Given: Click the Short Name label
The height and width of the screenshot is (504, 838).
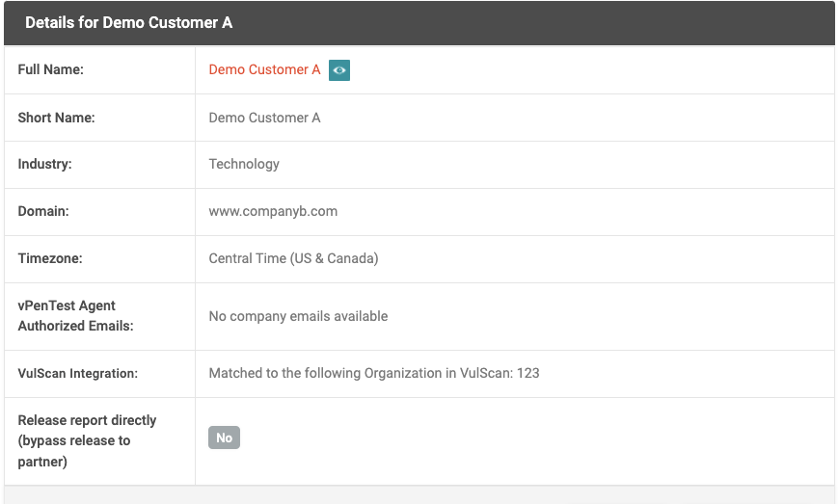Looking at the screenshot, I should pos(56,118).
